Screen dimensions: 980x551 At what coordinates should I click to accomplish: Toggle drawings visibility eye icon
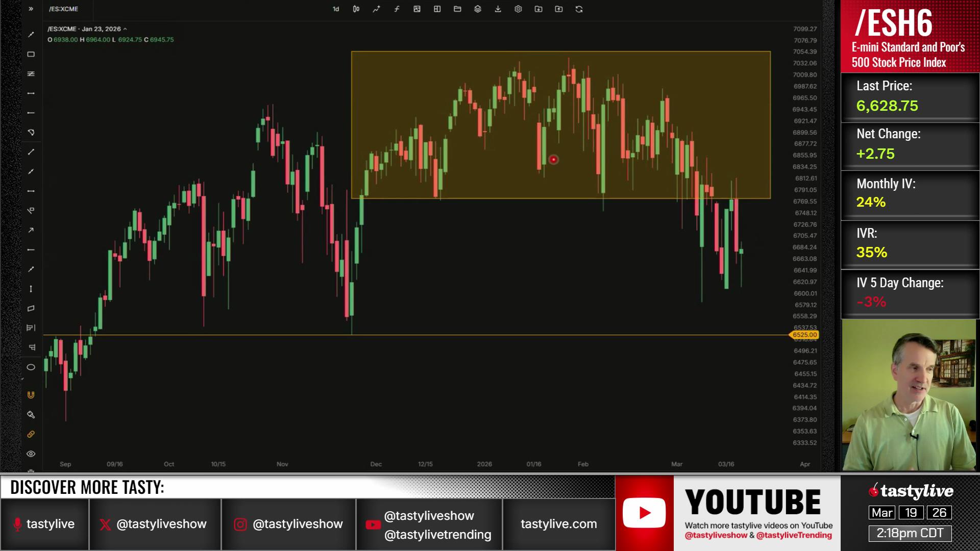(31, 454)
